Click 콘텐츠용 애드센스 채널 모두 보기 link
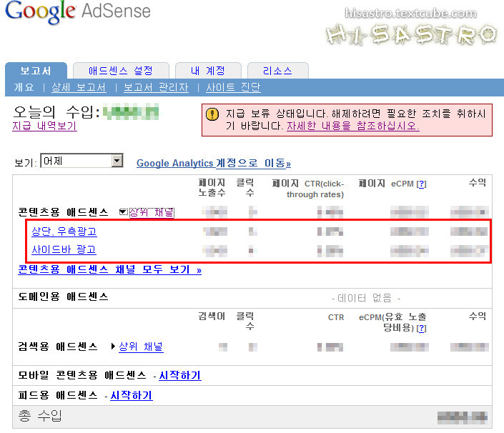504x433 pixels. tap(109, 269)
